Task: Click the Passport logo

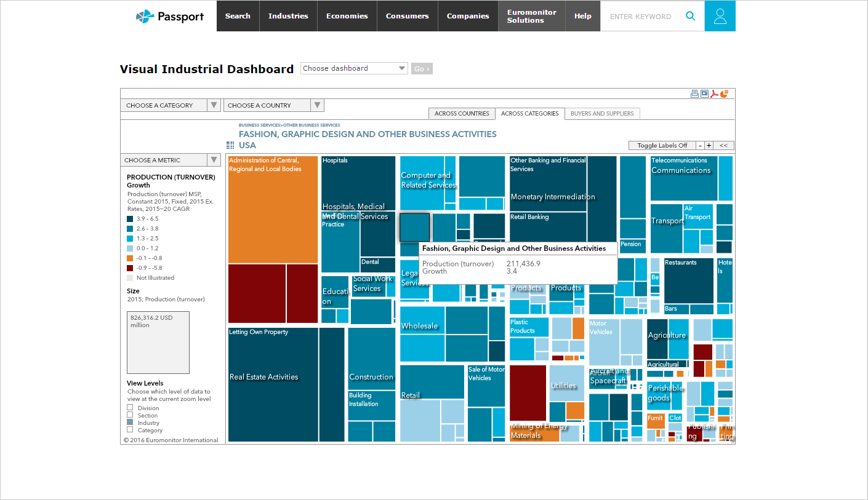Action: click(x=170, y=17)
